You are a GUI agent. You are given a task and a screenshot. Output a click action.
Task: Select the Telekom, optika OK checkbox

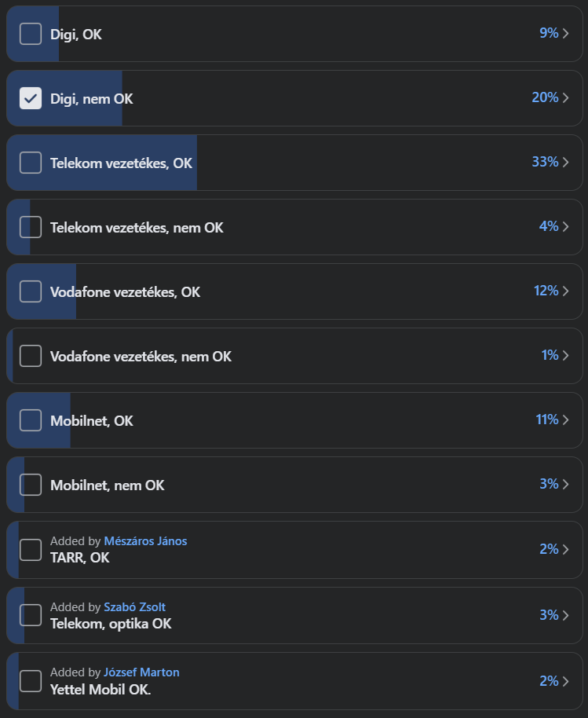click(31, 615)
